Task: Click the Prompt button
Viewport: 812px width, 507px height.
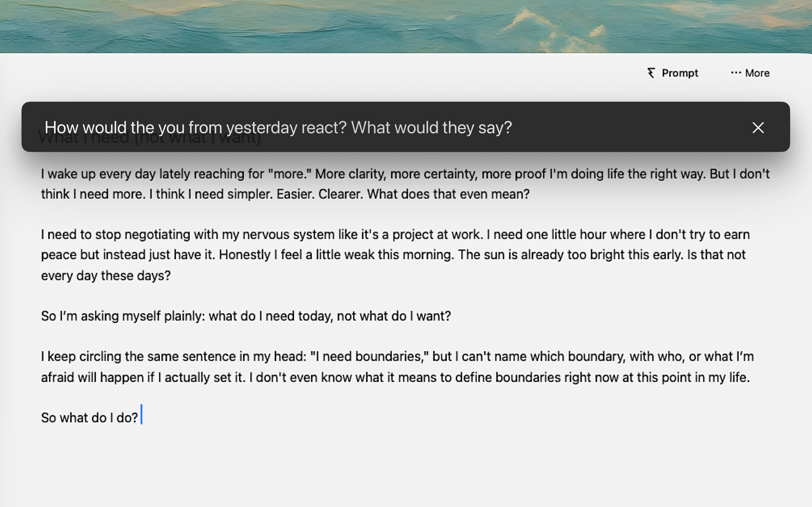Action: point(672,73)
